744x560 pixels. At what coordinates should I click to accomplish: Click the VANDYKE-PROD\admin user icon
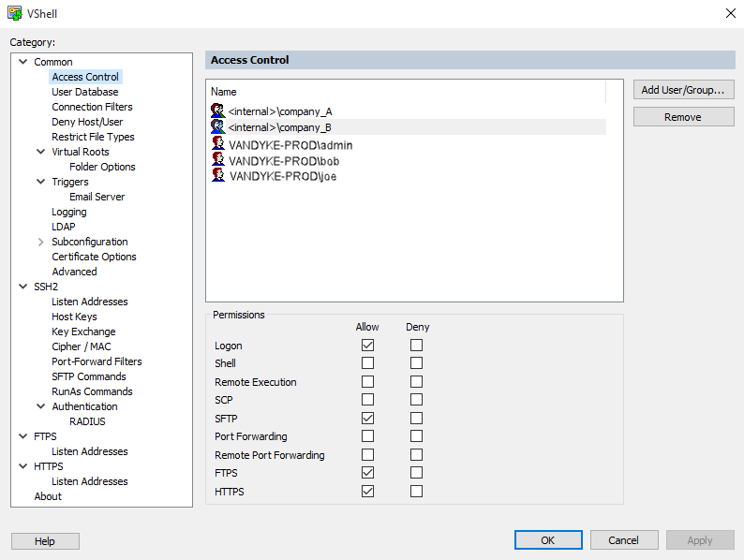click(x=218, y=144)
